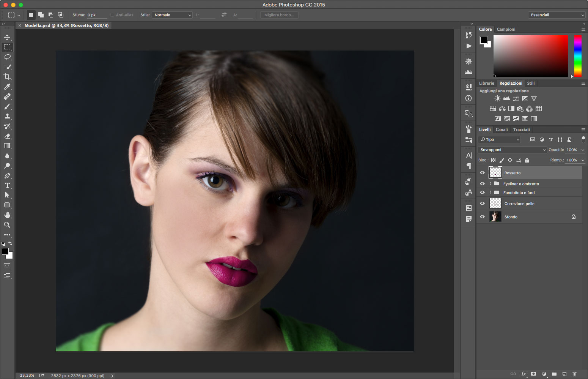Select the Zoom tool

point(7,225)
